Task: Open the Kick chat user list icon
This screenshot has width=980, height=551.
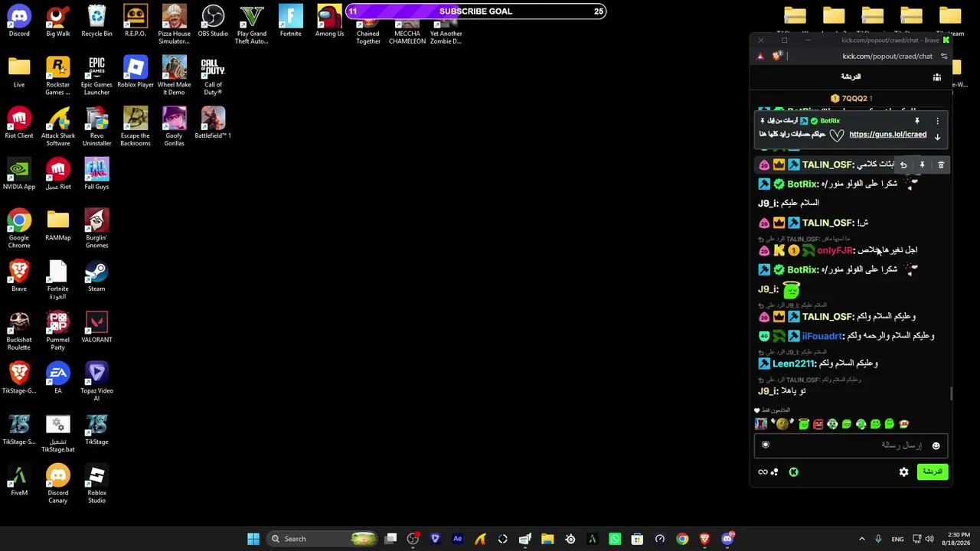Action: [937, 77]
